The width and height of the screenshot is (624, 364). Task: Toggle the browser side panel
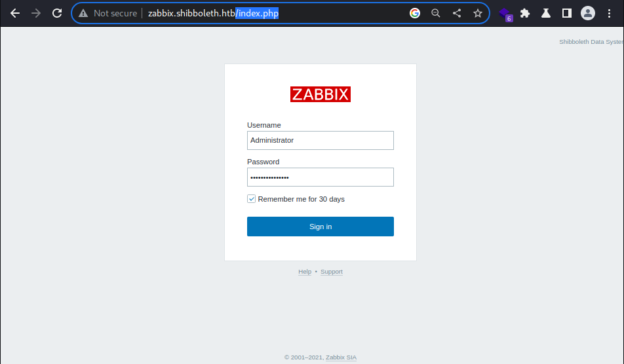point(567,13)
